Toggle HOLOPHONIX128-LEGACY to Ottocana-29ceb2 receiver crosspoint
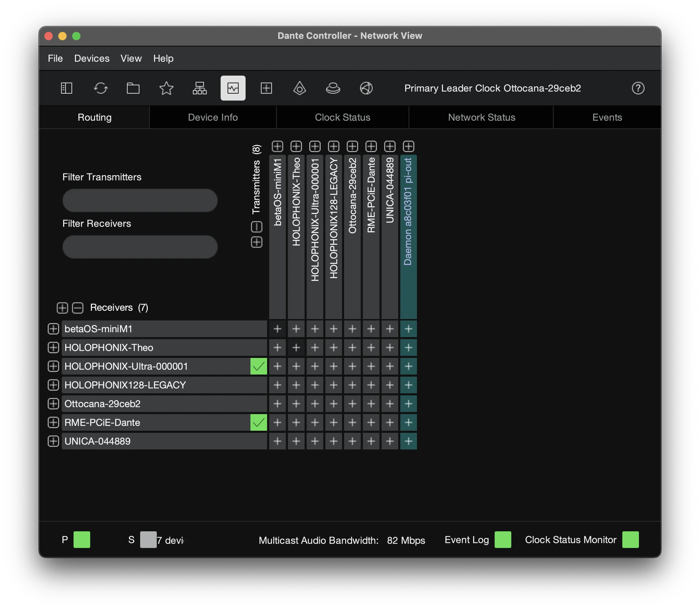The image size is (700, 609). pyautogui.click(x=334, y=404)
